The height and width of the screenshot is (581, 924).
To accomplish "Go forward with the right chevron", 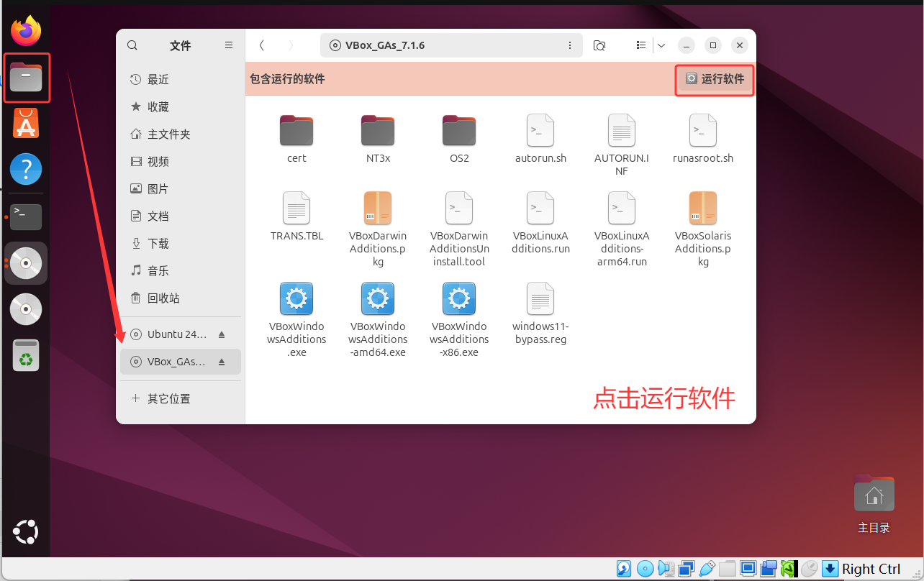I will point(291,45).
